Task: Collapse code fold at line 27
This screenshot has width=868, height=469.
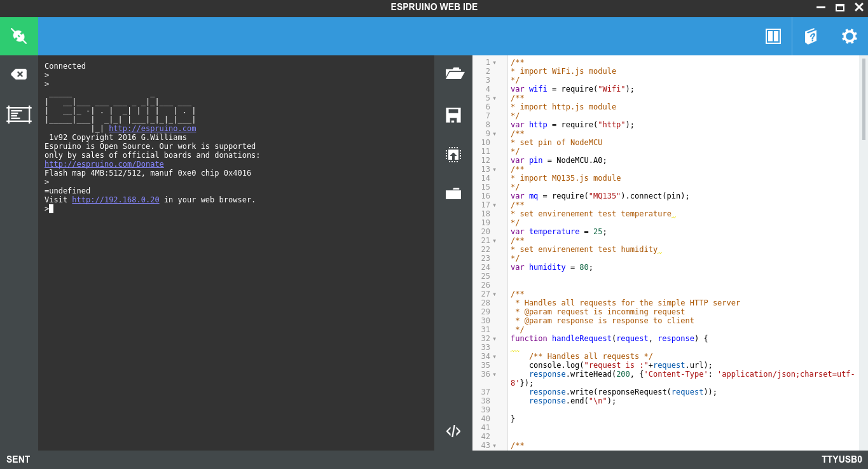Action: tap(495, 294)
